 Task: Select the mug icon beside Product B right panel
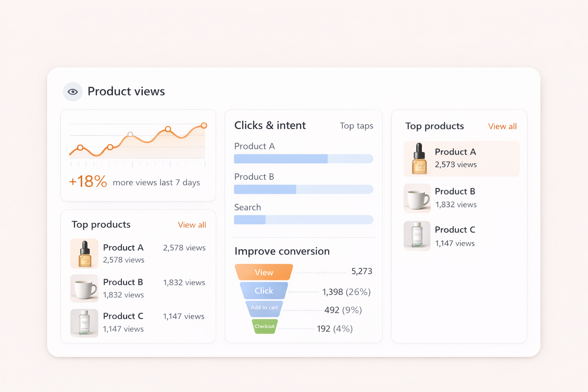coord(417,198)
